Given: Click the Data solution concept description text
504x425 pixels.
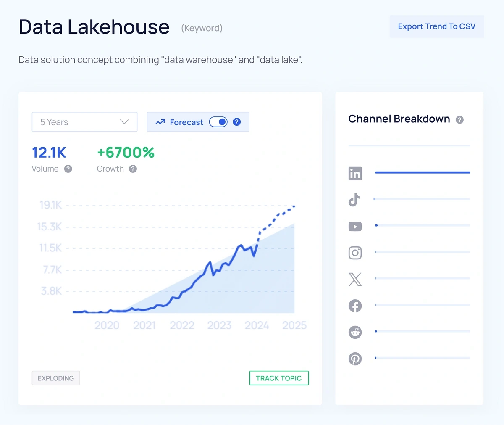Looking at the screenshot, I should [x=160, y=60].
